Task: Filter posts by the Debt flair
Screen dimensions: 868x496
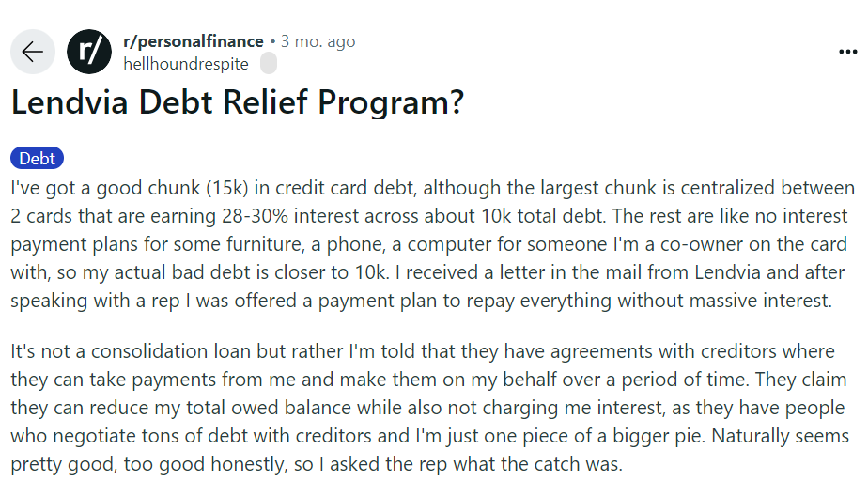Action: [x=38, y=159]
